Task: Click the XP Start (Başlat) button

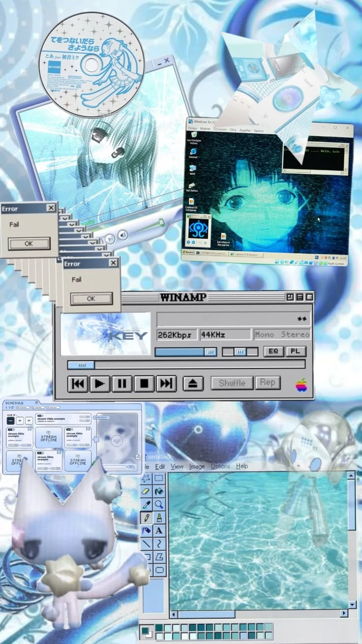Action: point(189,253)
